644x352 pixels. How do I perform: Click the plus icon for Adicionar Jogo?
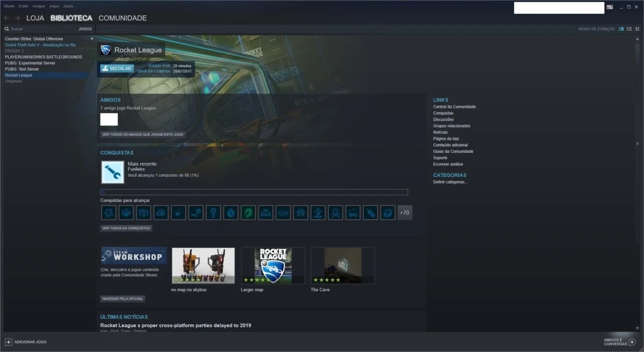(8, 342)
